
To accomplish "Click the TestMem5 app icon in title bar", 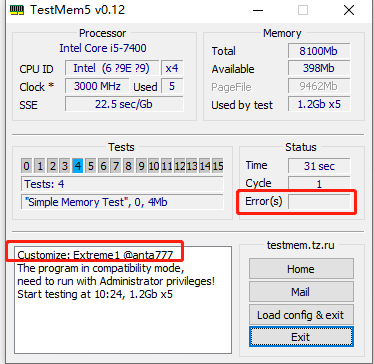I will click(x=16, y=10).
